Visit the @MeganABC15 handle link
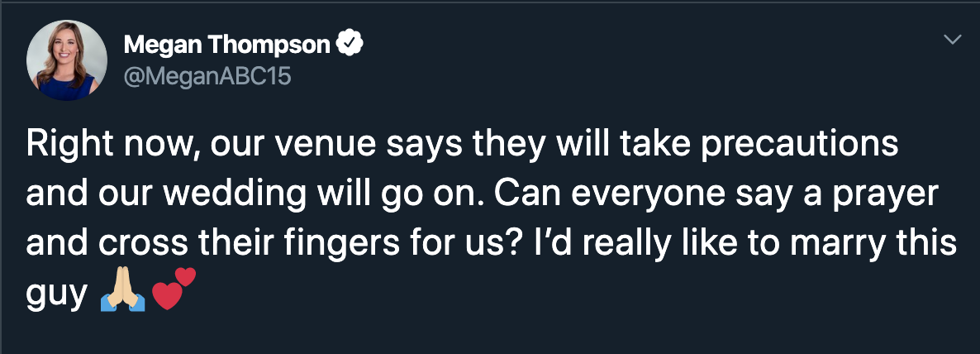The width and height of the screenshot is (980, 354). (x=207, y=77)
